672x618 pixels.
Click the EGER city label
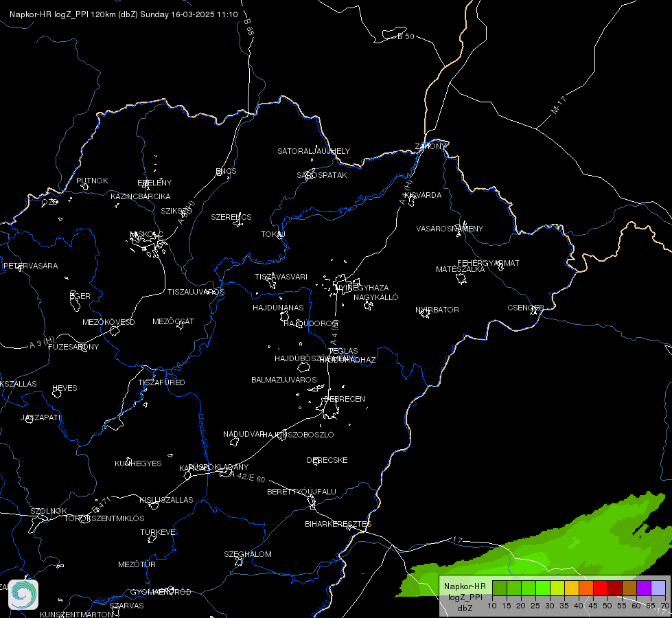click(x=80, y=296)
